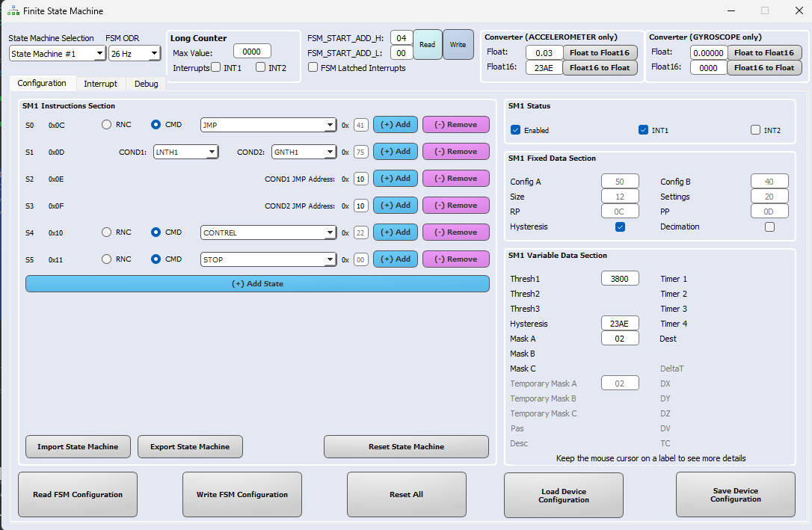Switch to the Interrupt tab

[x=100, y=83]
